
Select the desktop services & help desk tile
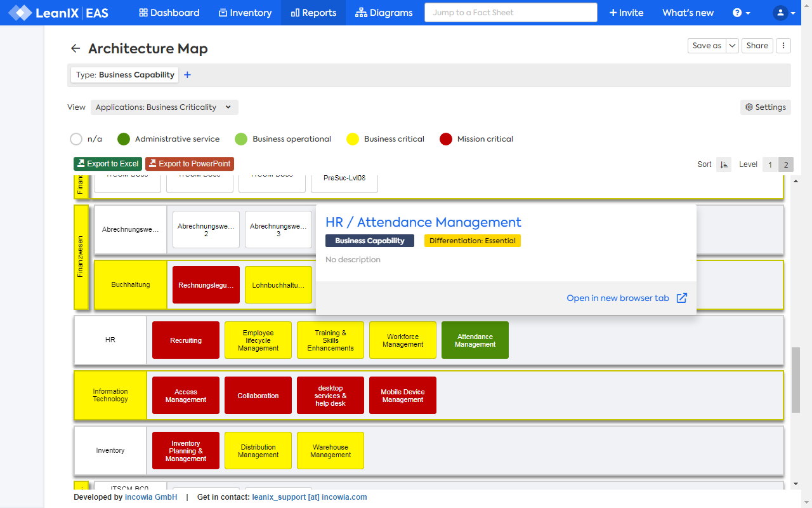coord(331,396)
